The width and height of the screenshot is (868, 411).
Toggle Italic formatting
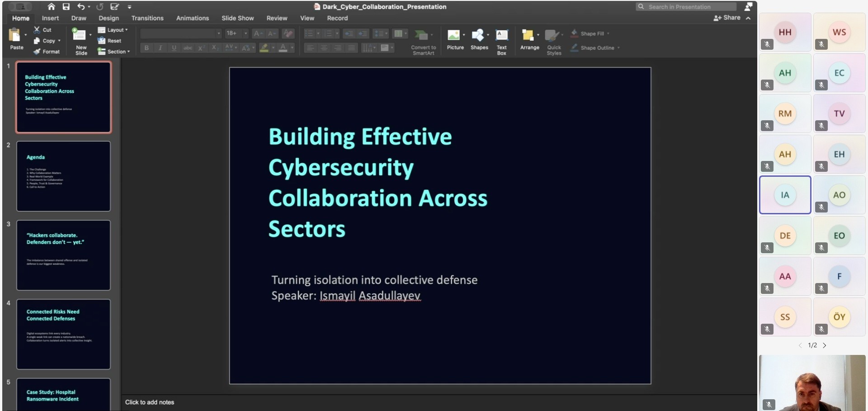160,48
